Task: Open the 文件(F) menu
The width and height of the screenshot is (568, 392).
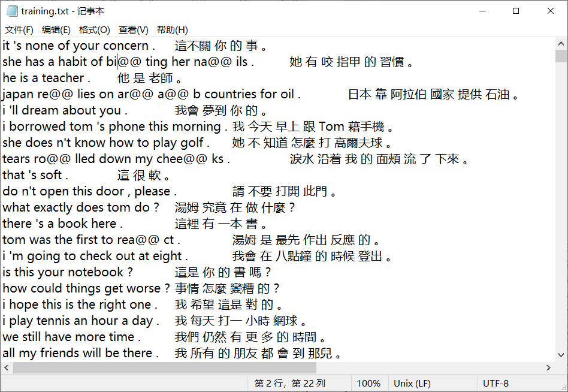Action: click(x=19, y=30)
